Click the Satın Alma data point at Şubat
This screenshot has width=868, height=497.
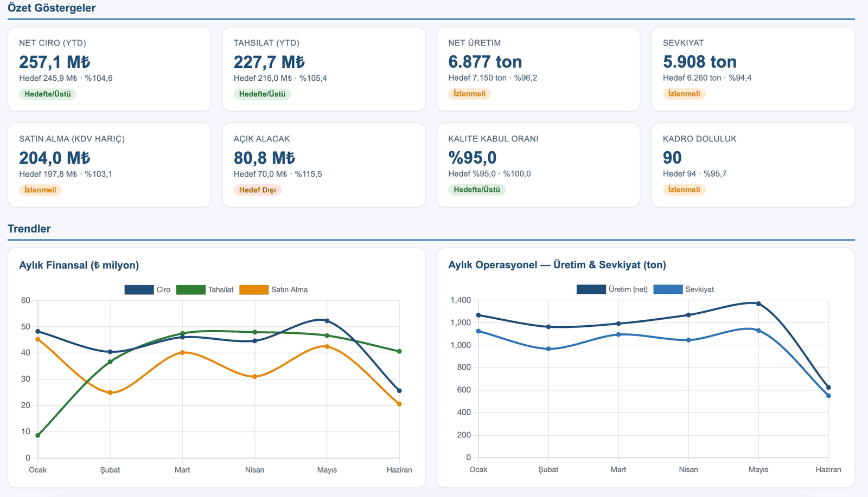110,392
